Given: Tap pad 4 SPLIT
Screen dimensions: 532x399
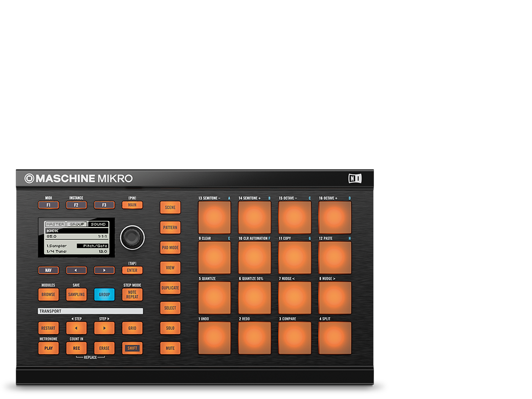Looking at the screenshot, I should click(x=335, y=338).
